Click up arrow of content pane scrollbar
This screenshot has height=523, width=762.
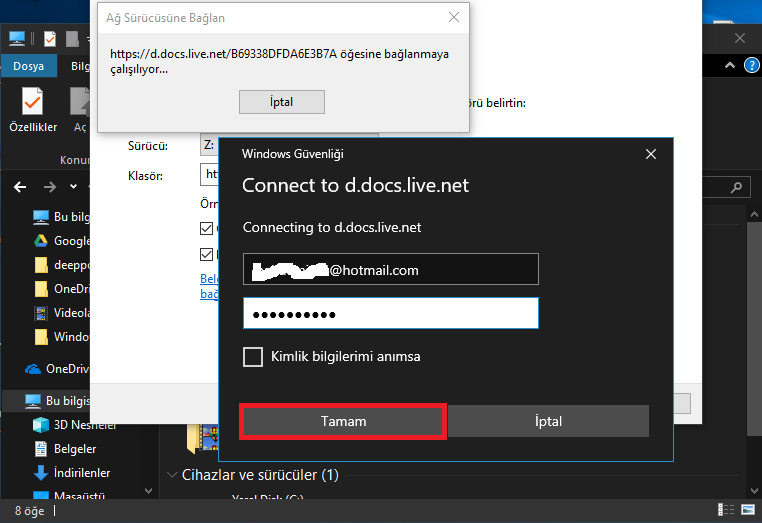(754, 214)
